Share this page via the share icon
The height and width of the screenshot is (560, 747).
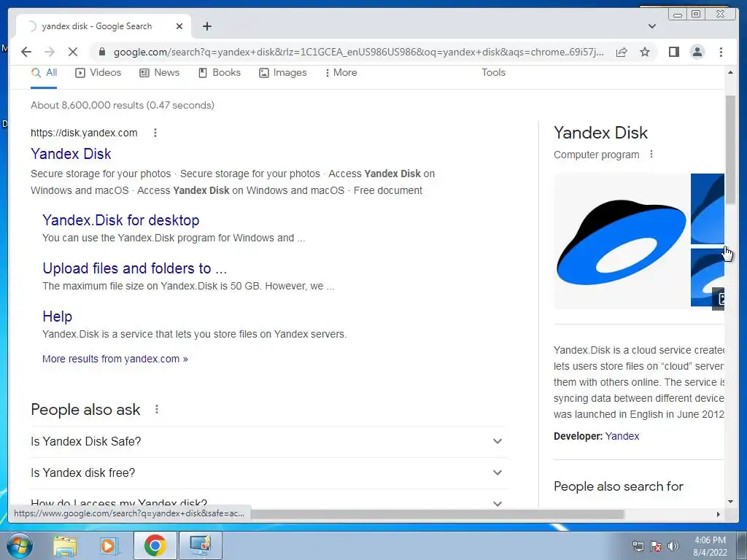(622, 52)
